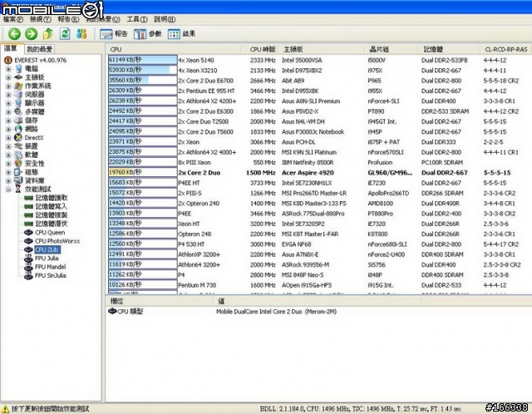The height and width of the screenshot is (414, 532).
Task: Open the 說明 help menu
Action: coord(164,17)
